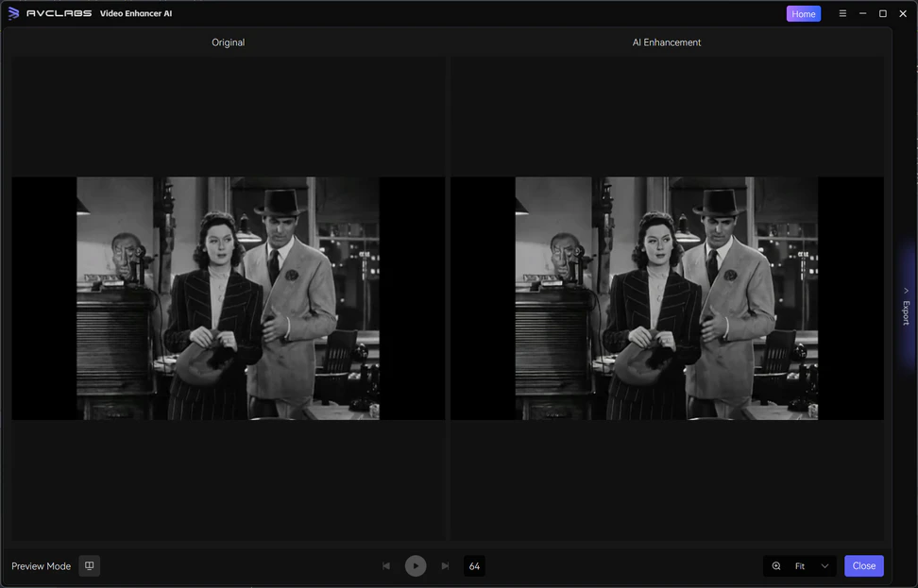Close the preview with the Close button
This screenshot has width=918, height=588.
(863, 565)
